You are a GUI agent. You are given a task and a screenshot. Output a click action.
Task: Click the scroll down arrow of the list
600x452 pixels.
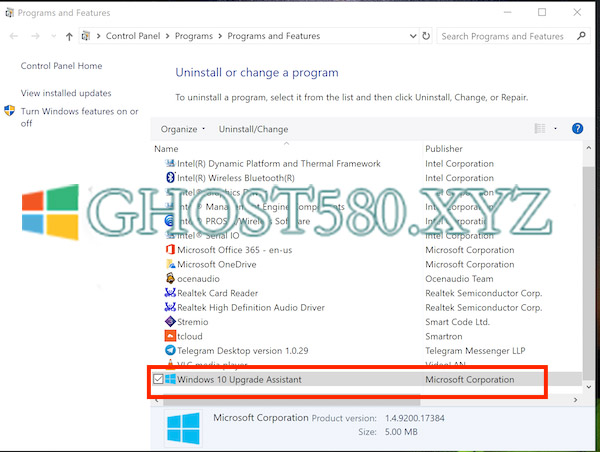click(x=589, y=387)
